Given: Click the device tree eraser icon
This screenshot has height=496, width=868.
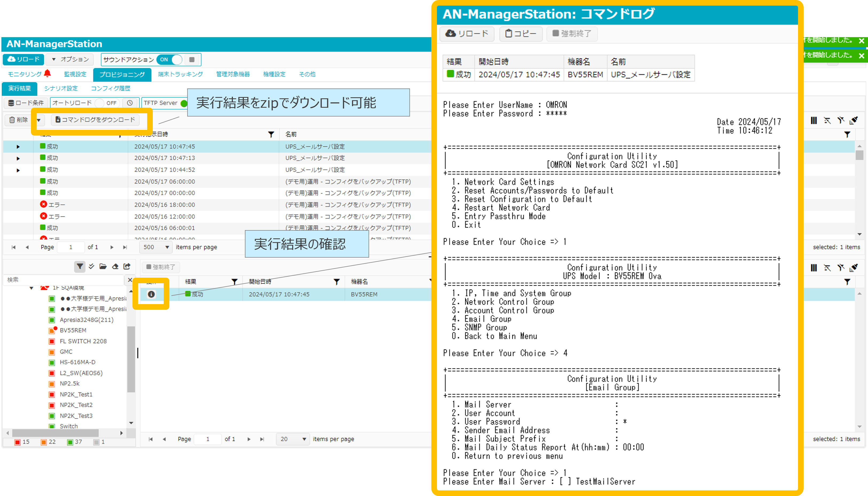Looking at the screenshot, I should 115,266.
